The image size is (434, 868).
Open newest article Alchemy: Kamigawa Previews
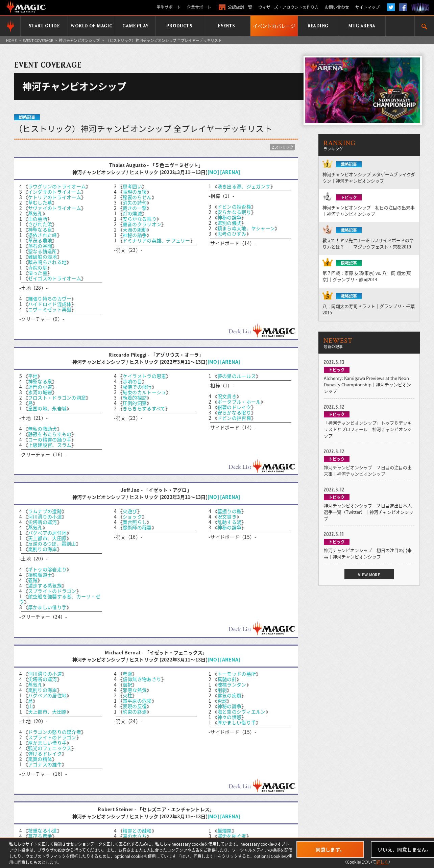(x=367, y=385)
